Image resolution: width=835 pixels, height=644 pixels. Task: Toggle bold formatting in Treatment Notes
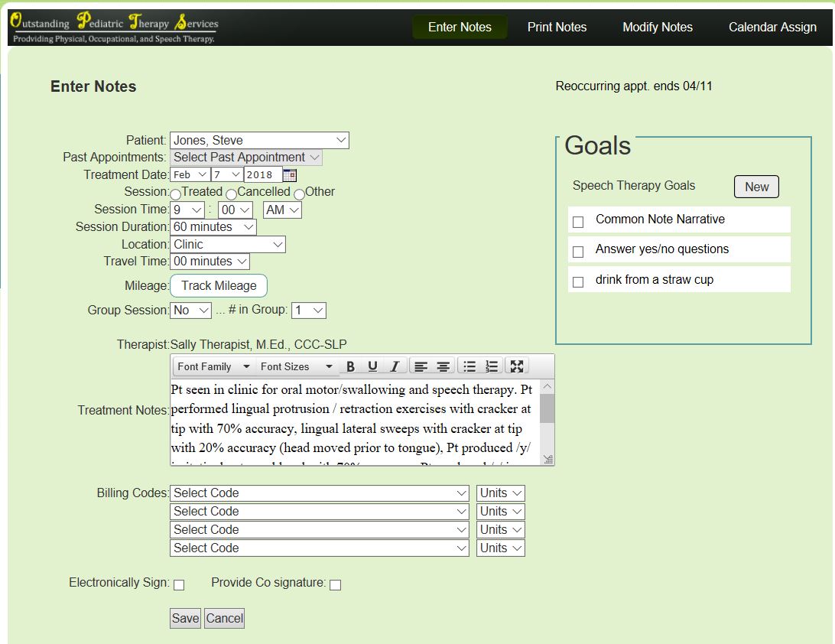351,366
